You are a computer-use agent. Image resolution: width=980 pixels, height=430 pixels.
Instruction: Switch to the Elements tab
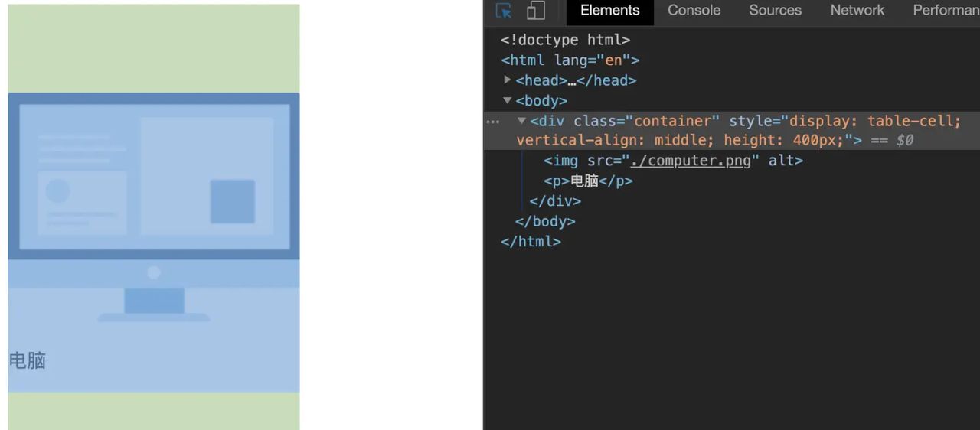(609, 11)
